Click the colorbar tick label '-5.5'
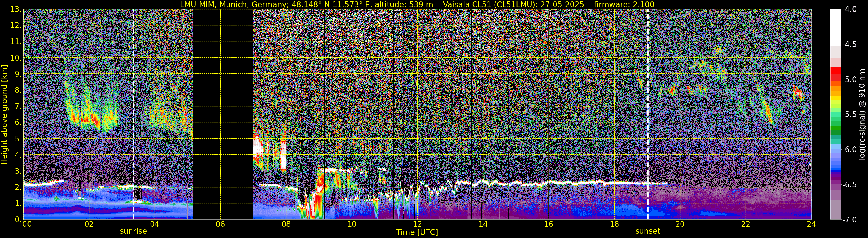This screenshot has height=238, width=868. (x=850, y=115)
